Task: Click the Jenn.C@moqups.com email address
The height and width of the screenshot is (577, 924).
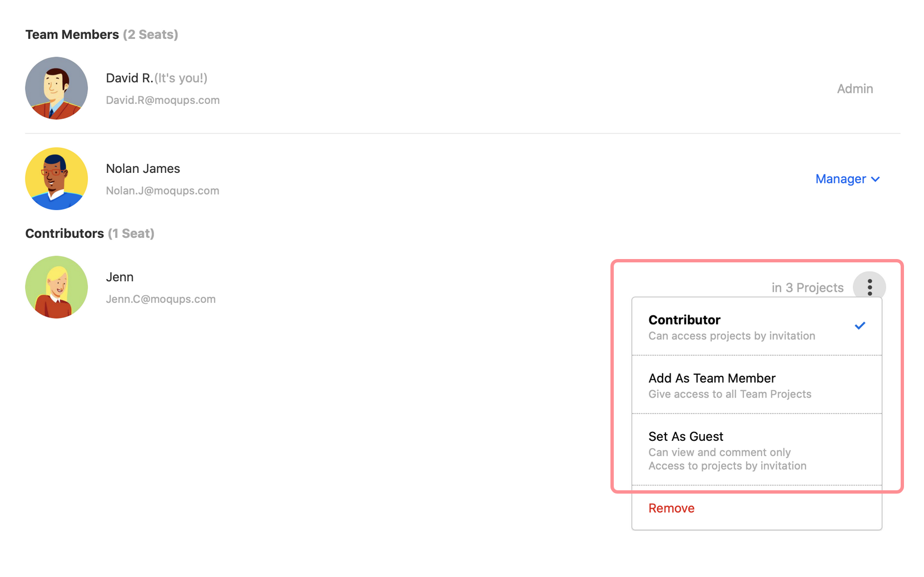Action: (x=161, y=299)
